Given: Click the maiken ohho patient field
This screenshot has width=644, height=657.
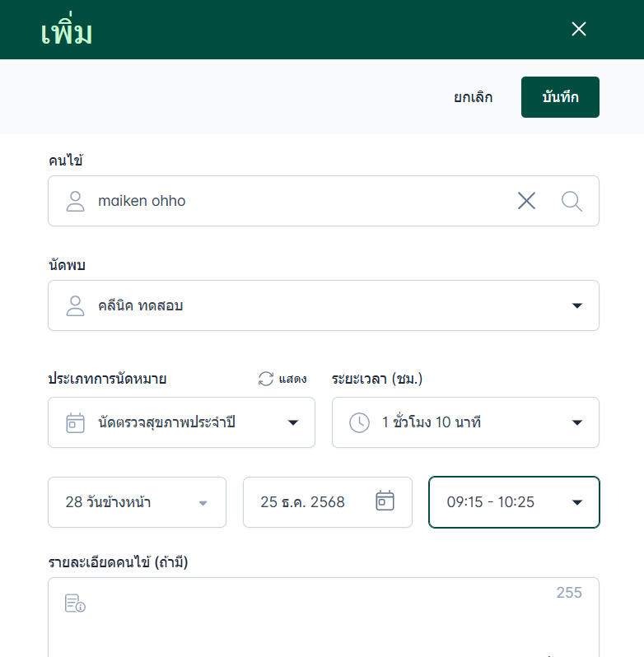Looking at the screenshot, I should point(324,201).
